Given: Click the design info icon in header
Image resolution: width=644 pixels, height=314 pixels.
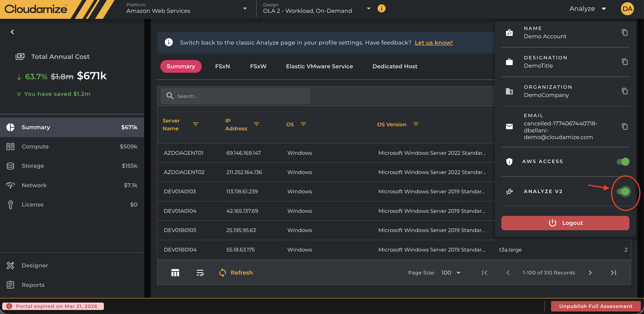Looking at the screenshot, I should 381,9.
